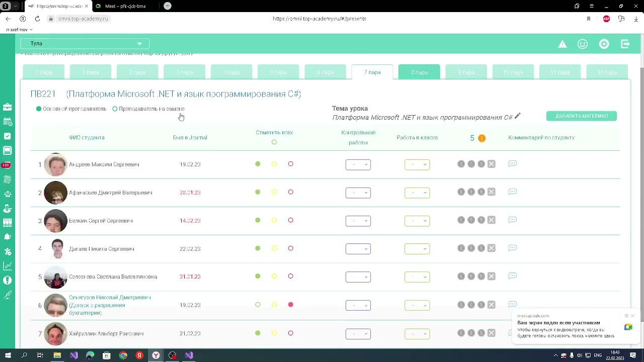This screenshot has height=362, width=644.
Task: Switch to the 6 пара tab
Action: coord(325,72)
